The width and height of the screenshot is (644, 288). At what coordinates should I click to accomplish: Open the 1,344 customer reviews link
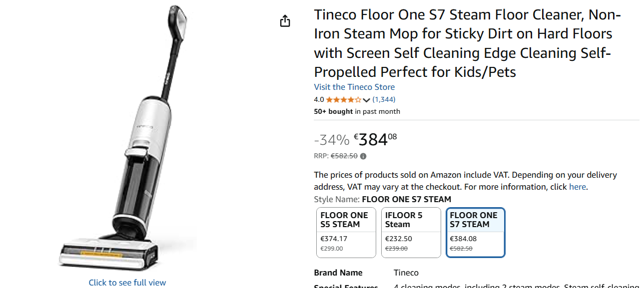pos(384,99)
